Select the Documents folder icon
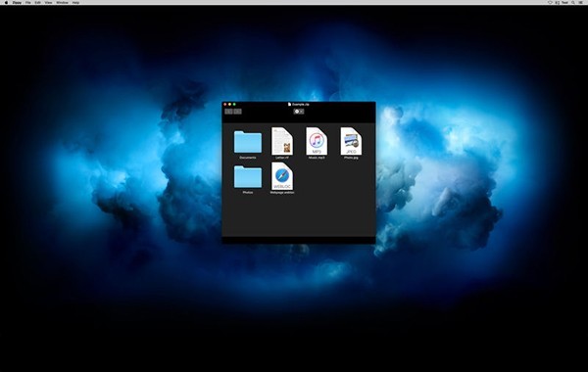Viewport: 588px width, 372px height. pyautogui.click(x=248, y=142)
